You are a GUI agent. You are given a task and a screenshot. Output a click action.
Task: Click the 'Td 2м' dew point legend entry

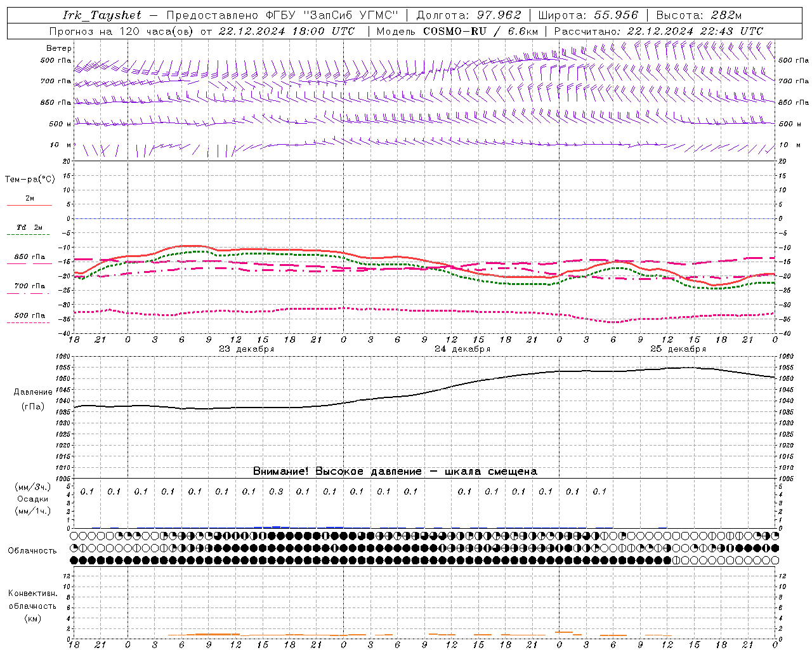[30, 227]
